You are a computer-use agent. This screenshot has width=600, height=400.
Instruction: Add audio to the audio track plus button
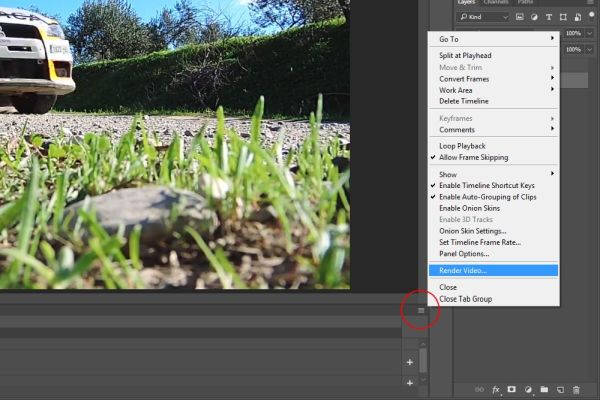409,383
